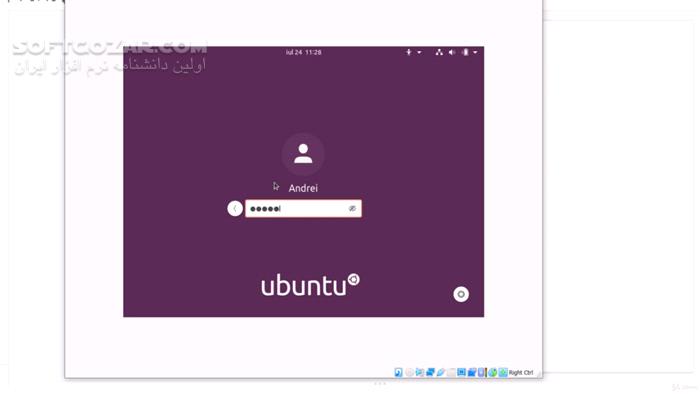
Task: Click the volume speaker icon
Action: (452, 52)
